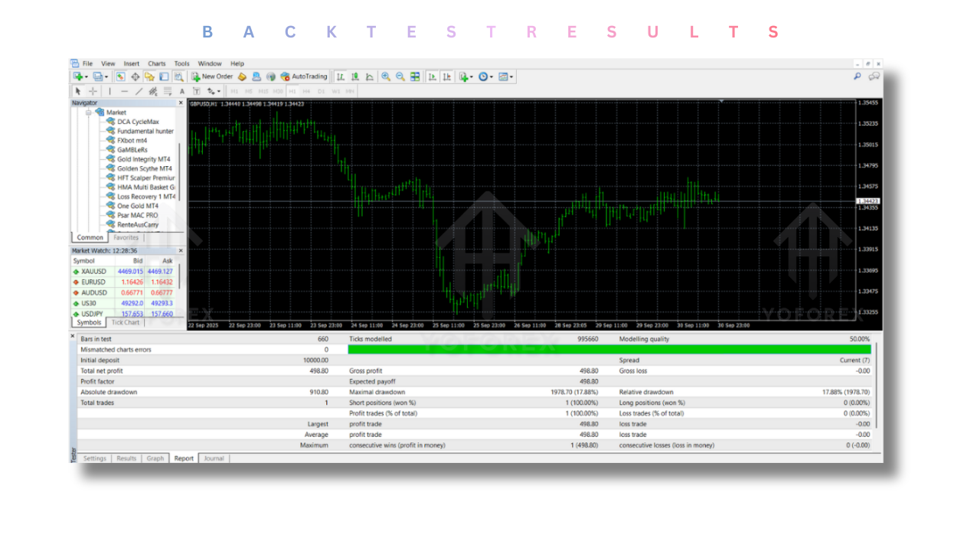980x551 pixels.
Task: Open the Periods dropdown arrow
Action: coord(490,77)
